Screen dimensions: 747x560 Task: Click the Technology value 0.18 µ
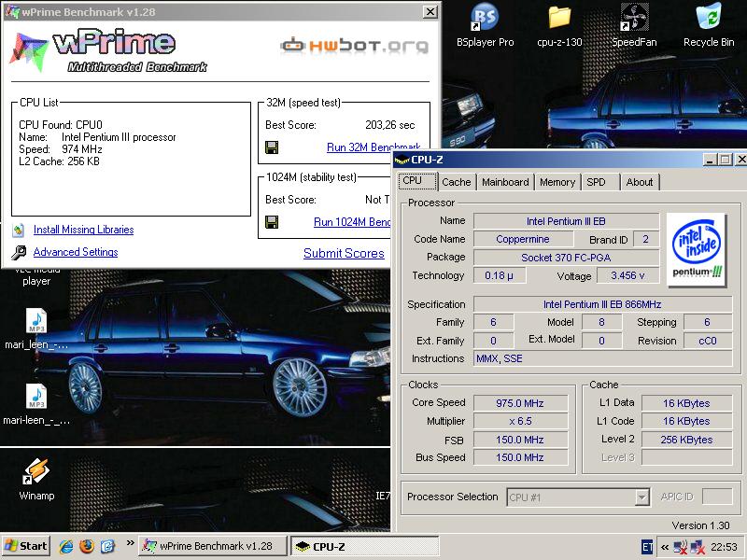pyautogui.click(x=500, y=275)
